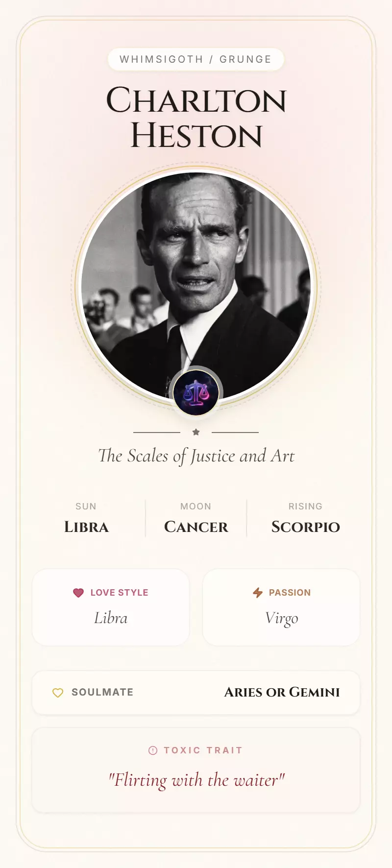Viewport: 392px width, 868px height.
Task: Select the Whimsigoth / Grunge style tag
Action: pos(196,59)
